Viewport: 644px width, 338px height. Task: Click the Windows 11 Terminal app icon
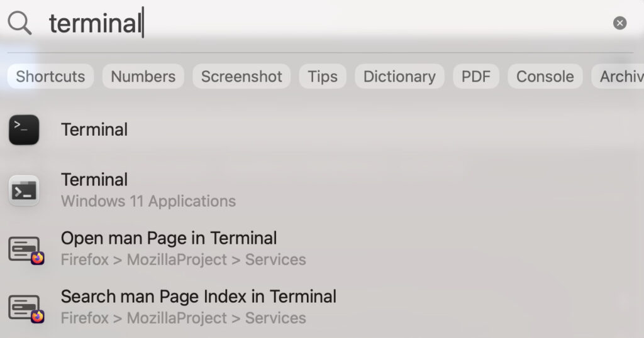24,190
